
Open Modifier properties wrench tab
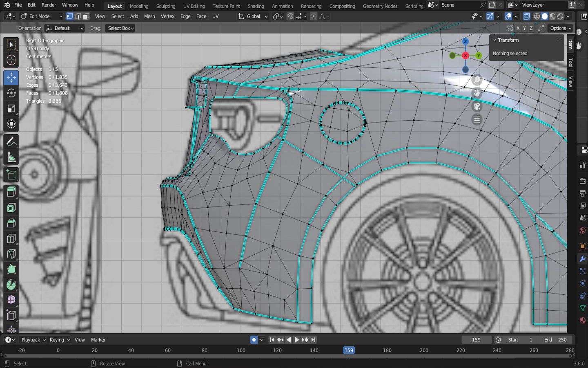(x=582, y=259)
